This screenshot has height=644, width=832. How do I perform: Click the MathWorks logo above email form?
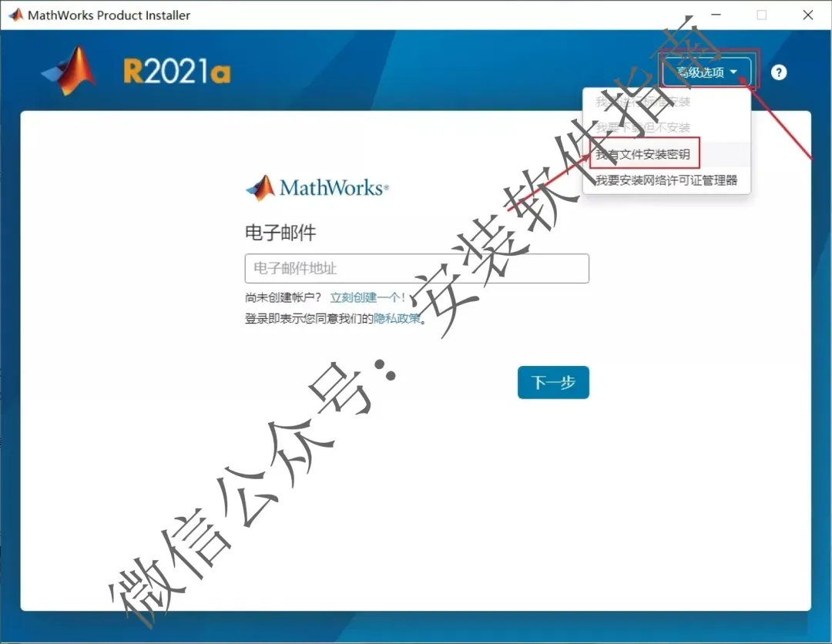click(x=317, y=188)
